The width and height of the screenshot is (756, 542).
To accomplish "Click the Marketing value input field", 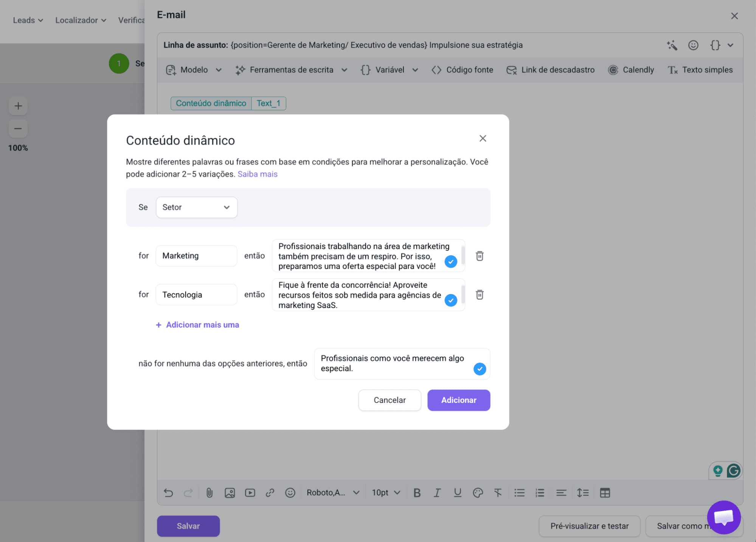I will tap(196, 256).
